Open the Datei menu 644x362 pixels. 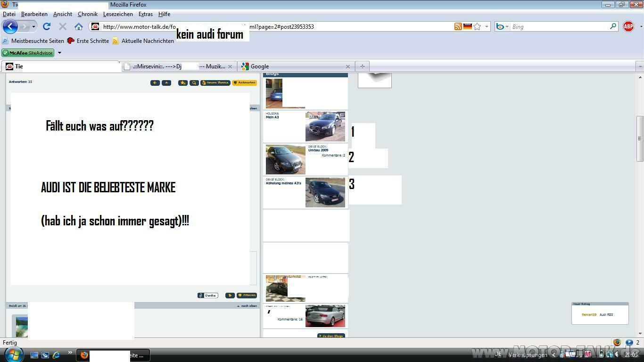coord(9,14)
